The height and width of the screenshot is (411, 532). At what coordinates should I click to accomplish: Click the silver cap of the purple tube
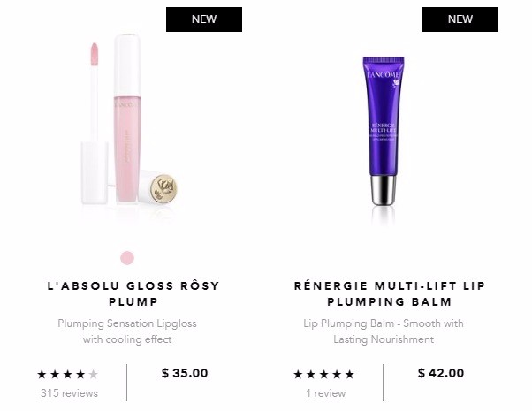coord(383,190)
